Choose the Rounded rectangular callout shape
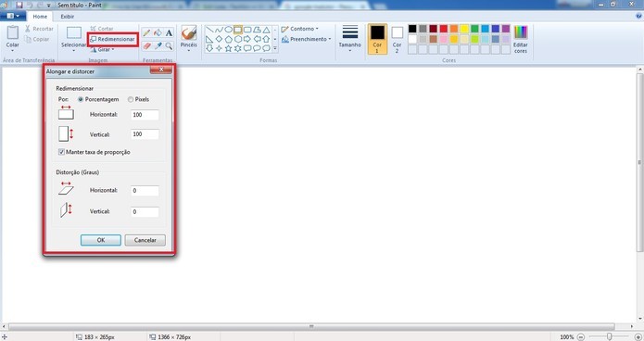644x341 pixels. point(247,48)
